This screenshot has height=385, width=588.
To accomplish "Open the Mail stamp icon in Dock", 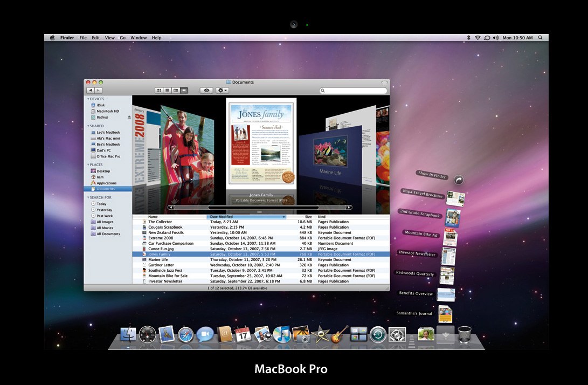I will tap(166, 334).
